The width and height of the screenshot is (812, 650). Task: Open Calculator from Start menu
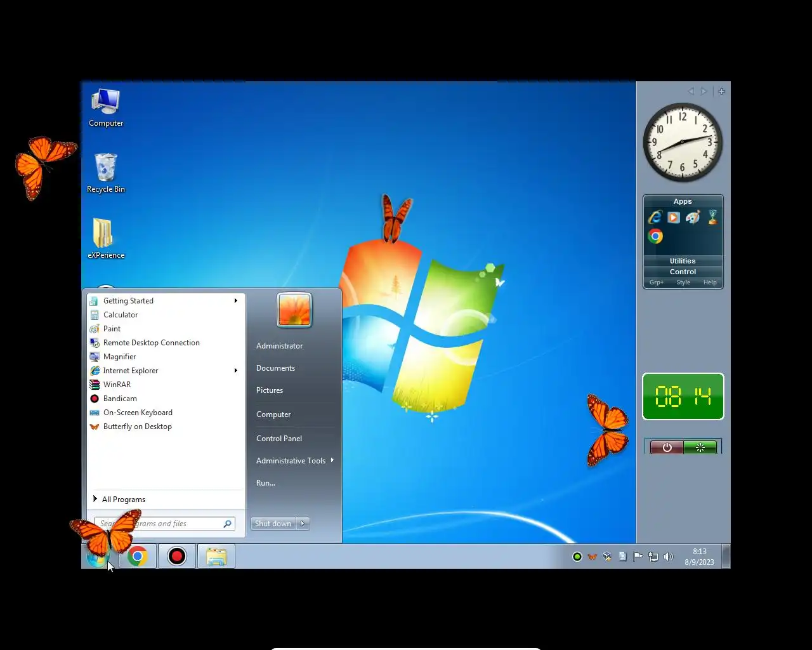(166, 315)
